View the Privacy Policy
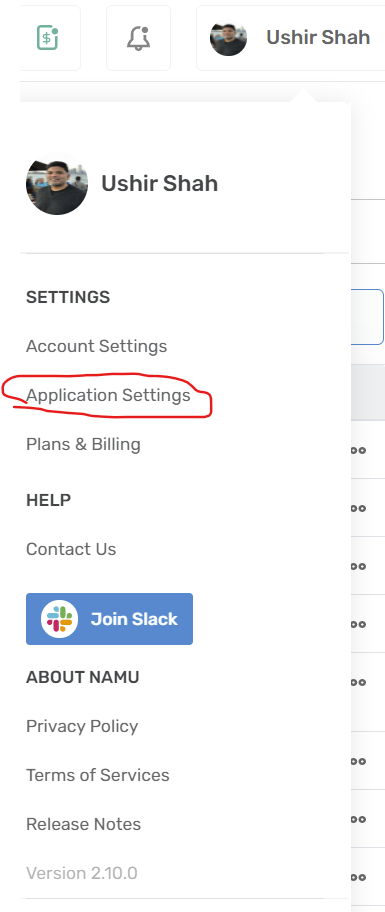The width and height of the screenshot is (385, 912). coord(82,726)
